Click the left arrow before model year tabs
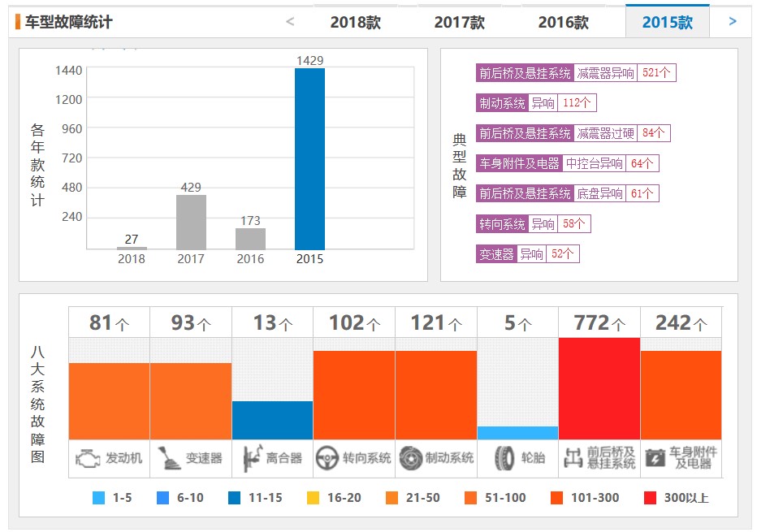Viewport: 757px width, 532px height. pos(290,21)
